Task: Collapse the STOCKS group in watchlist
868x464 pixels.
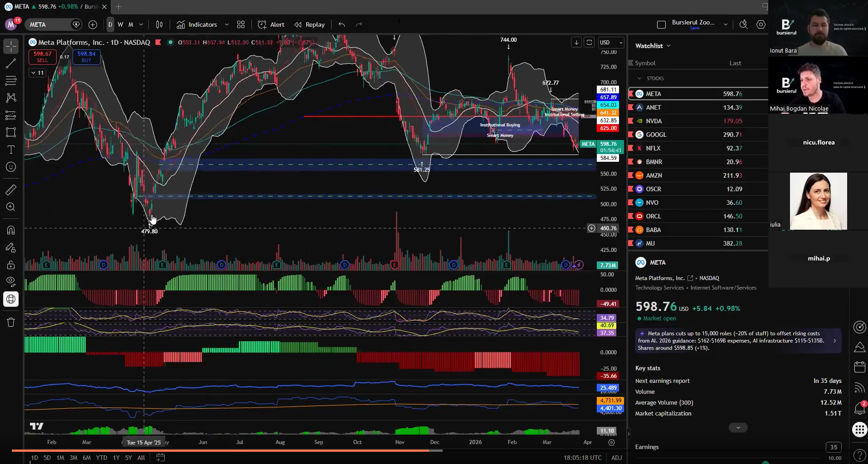Action: [x=640, y=78]
